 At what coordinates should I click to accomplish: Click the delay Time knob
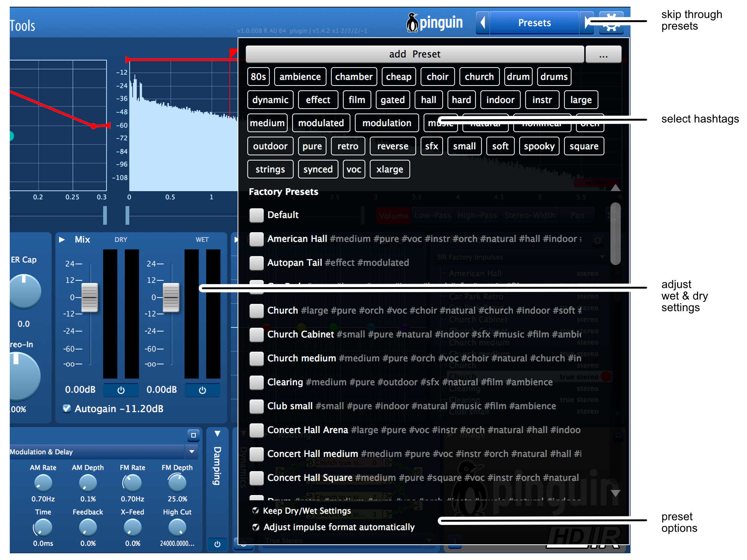pos(43,528)
